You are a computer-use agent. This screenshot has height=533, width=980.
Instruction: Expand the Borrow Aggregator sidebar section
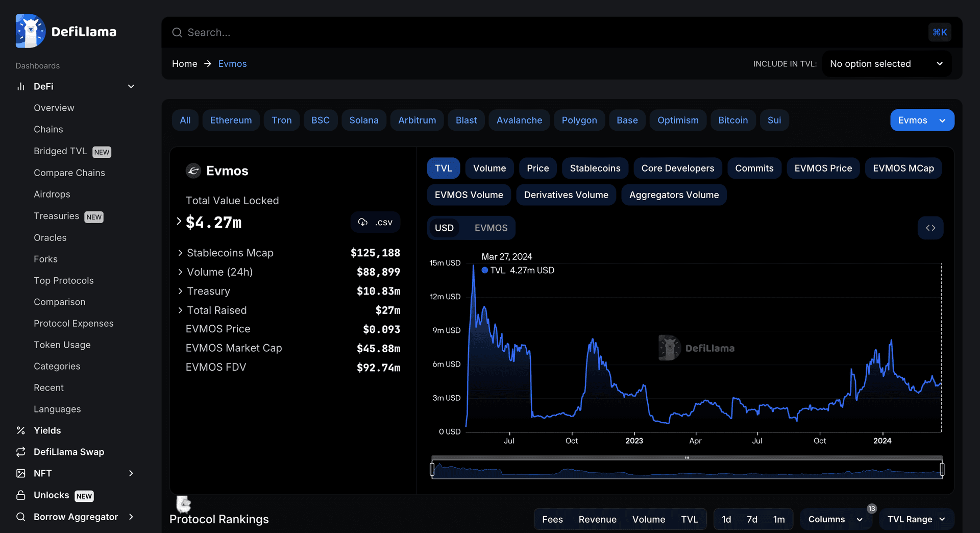tap(131, 517)
